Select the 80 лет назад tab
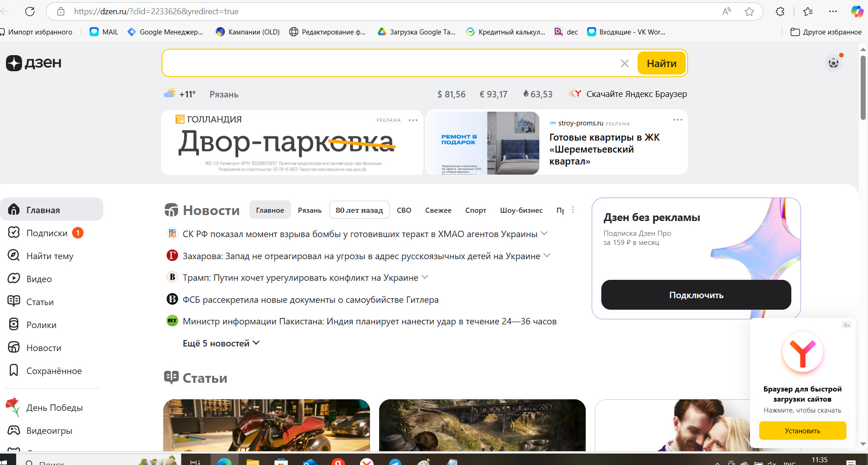 pyautogui.click(x=359, y=210)
